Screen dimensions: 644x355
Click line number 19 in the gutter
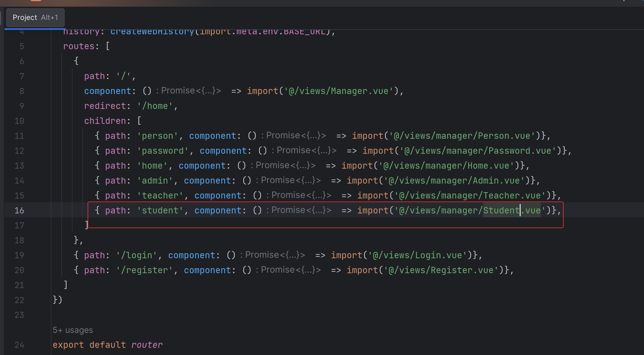(19, 255)
